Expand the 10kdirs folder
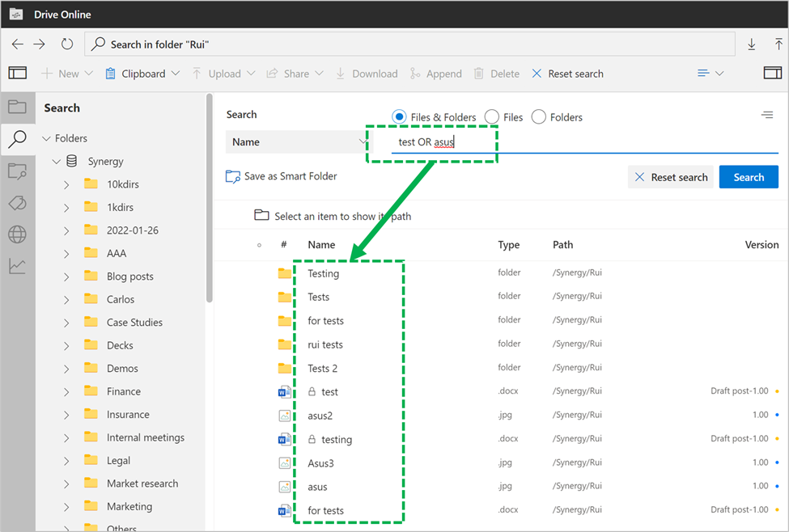This screenshot has height=532, width=789. [66, 184]
